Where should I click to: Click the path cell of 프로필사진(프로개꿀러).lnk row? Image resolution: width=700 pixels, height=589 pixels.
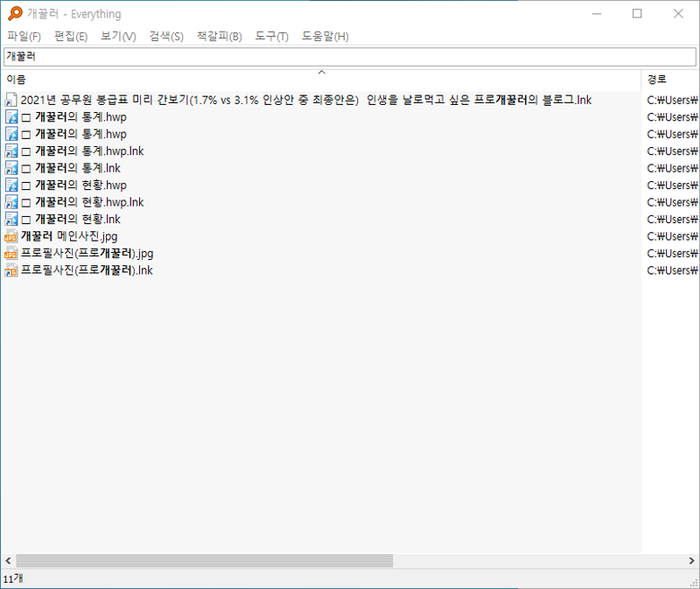pyautogui.click(x=671, y=270)
